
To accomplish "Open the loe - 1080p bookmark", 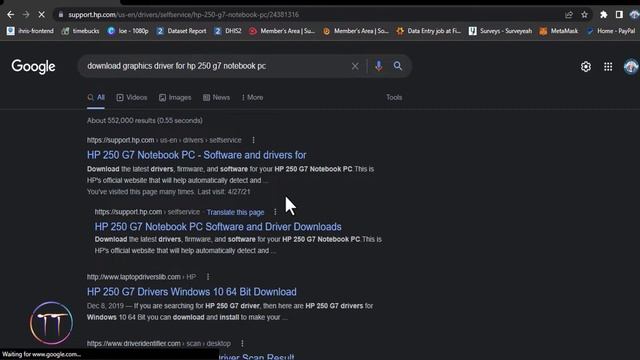I will (128, 31).
